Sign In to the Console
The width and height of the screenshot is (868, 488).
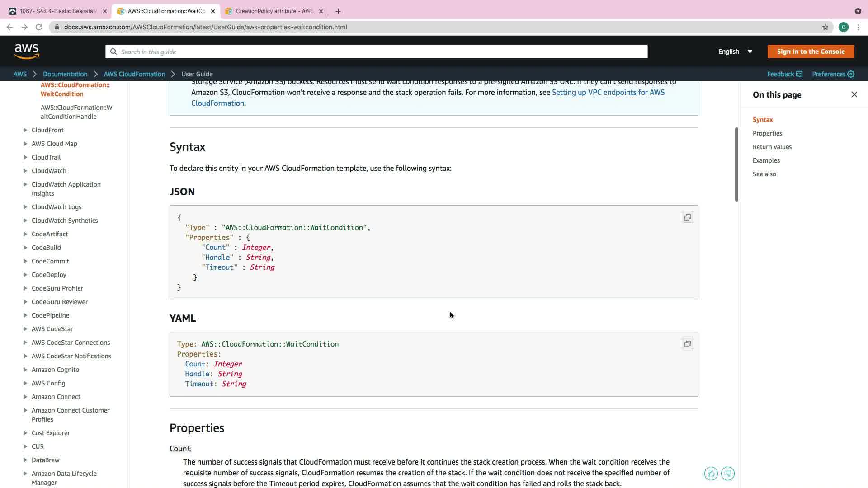coord(811,52)
